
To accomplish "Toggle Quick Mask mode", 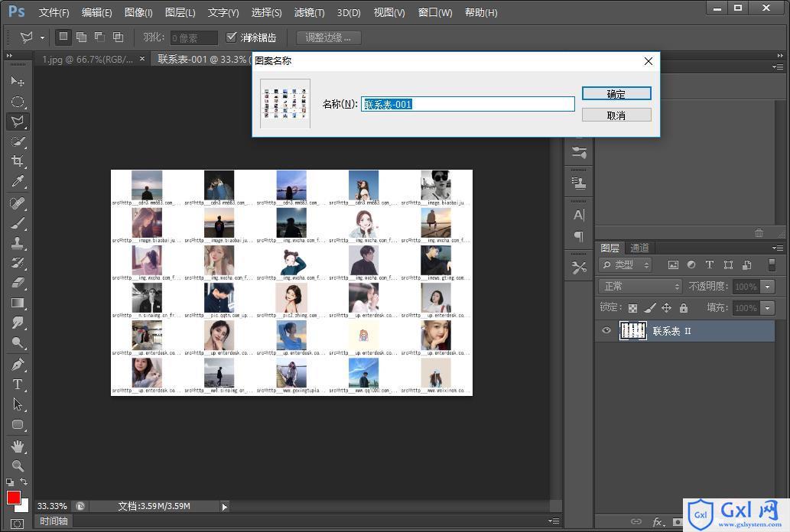I will (17, 524).
